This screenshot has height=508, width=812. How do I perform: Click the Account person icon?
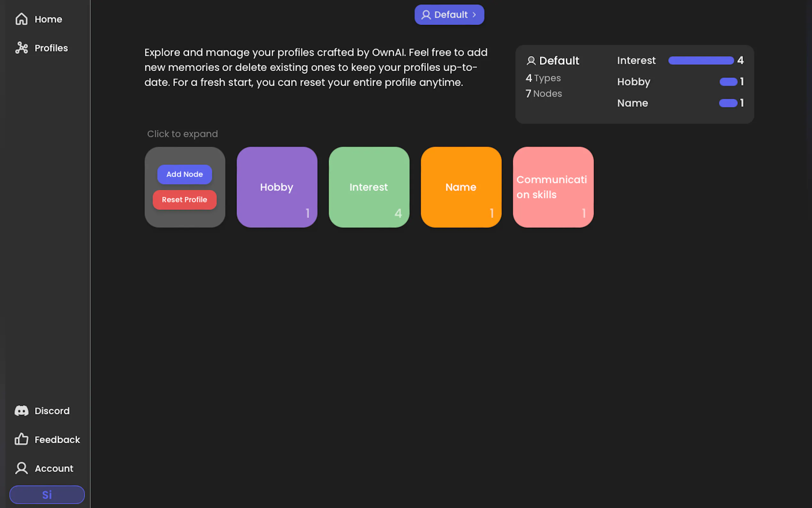(21, 468)
